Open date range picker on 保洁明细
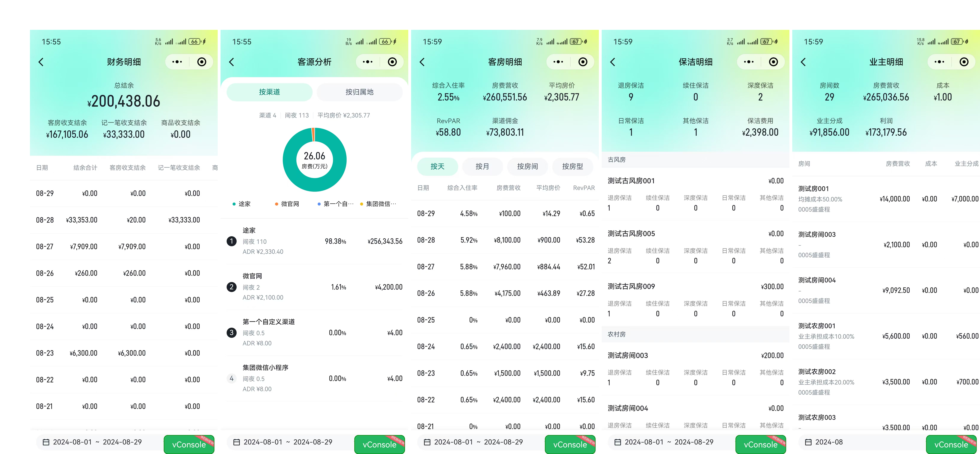Image resolution: width=980 pixels, height=454 pixels. tap(669, 442)
